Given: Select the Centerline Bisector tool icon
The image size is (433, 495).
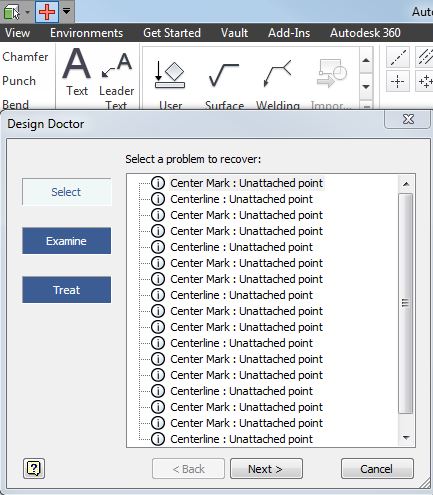Looking at the screenshot, I should point(425,57).
